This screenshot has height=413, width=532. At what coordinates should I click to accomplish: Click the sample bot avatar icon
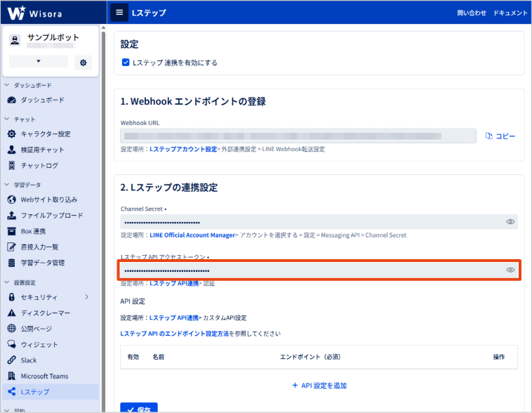point(15,40)
